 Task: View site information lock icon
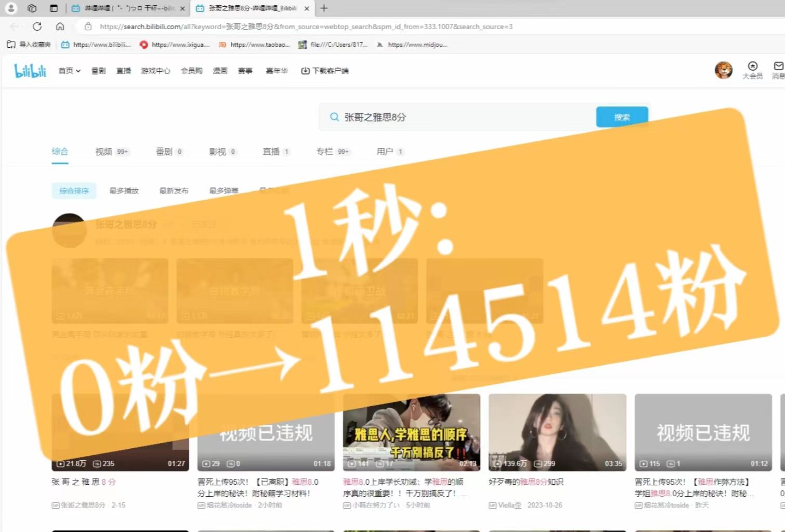[88, 26]
